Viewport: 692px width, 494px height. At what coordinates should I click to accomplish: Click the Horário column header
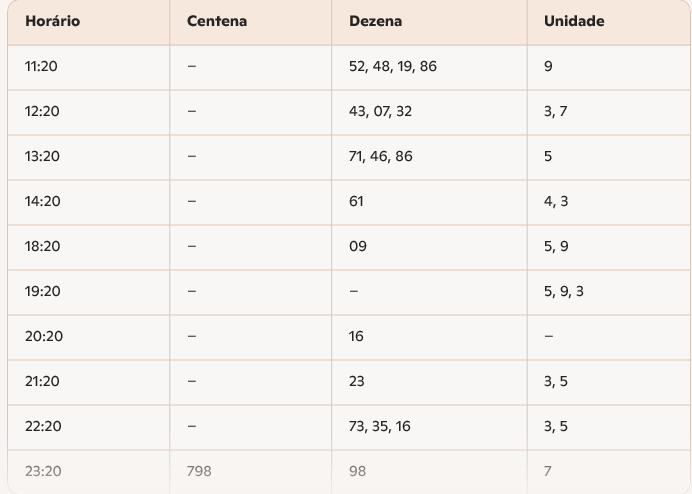coord(53,21)
